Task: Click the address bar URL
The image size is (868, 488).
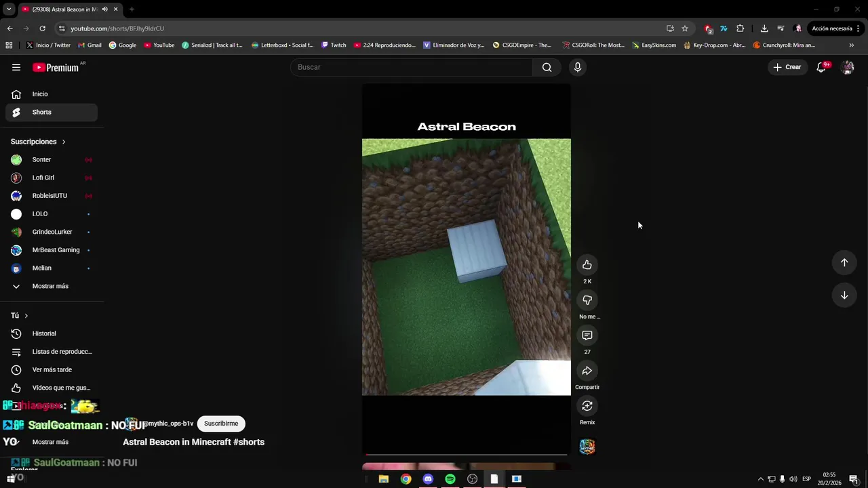Action: click(117, 28)
